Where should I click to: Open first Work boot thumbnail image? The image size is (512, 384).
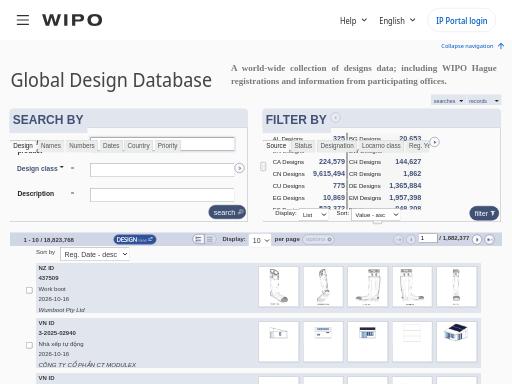point(278,286)
